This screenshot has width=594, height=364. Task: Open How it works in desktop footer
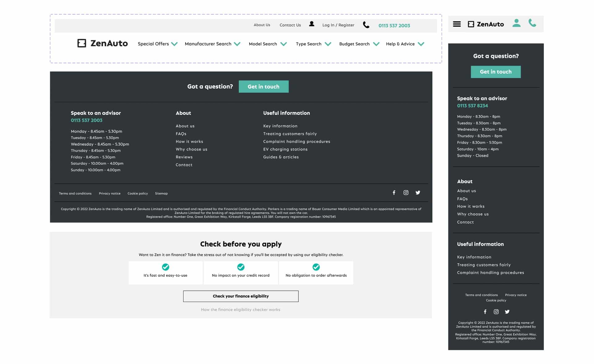pyautogui.click(x=189, y=141)
